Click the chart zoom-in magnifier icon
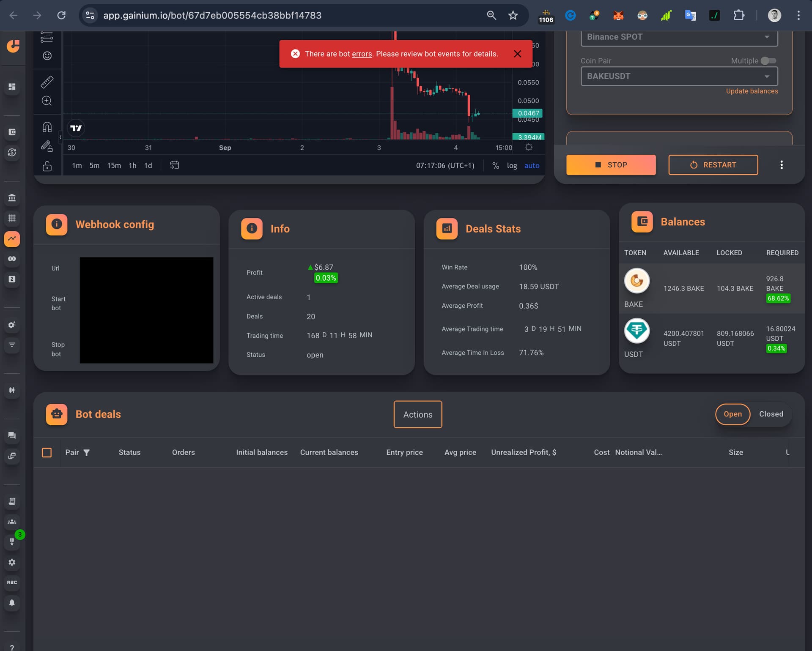The width and height of the screenshot is (812, 651). coord(47,101)
